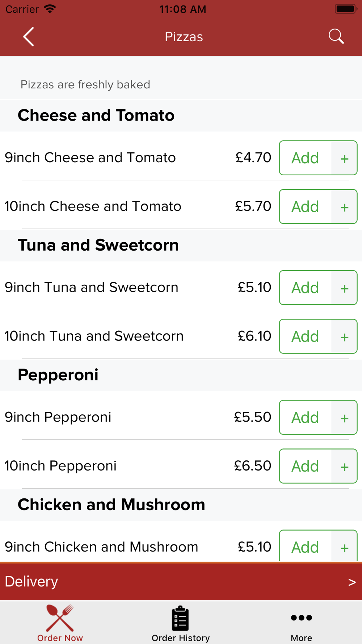Tap plus for 10inch Cheese and Tomato
This screenshot has height=644, width=362.
[344, 207]
